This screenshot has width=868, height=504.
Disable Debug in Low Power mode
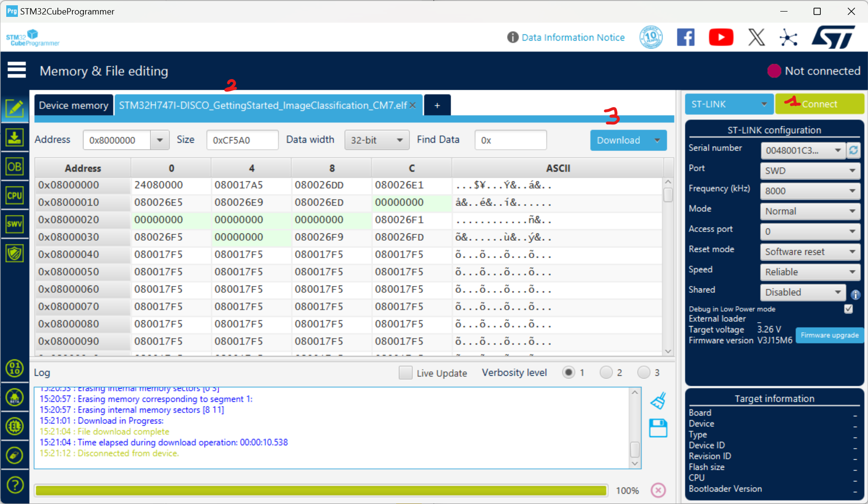(x=849, y=309)
